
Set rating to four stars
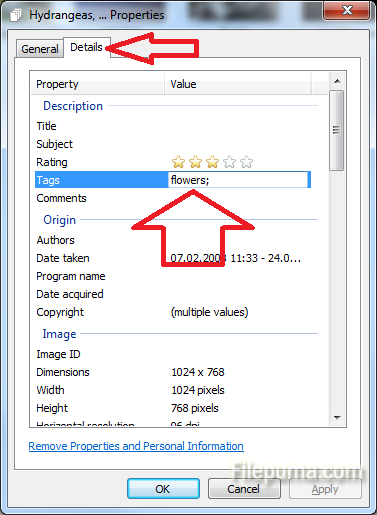tap(229, 162)
